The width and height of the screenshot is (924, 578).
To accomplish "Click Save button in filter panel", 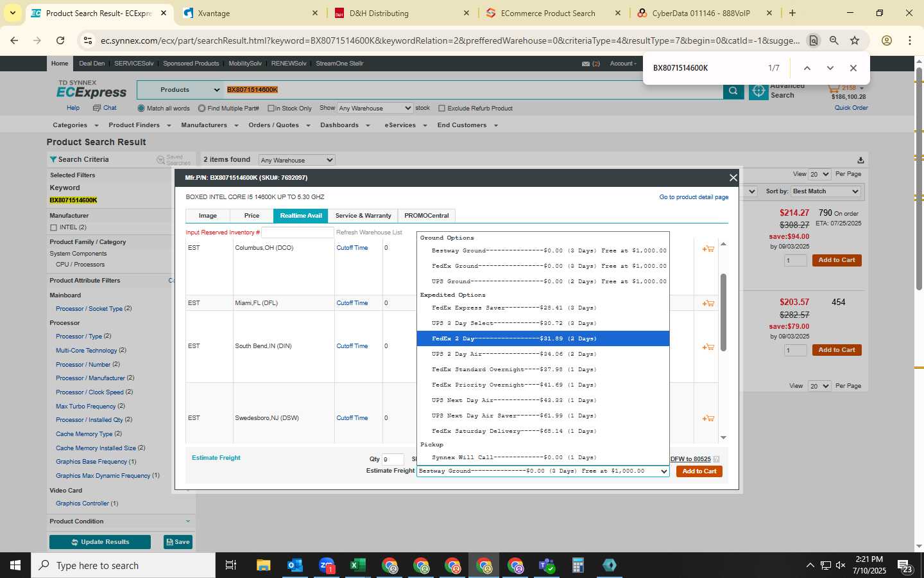I will point(178,542).
